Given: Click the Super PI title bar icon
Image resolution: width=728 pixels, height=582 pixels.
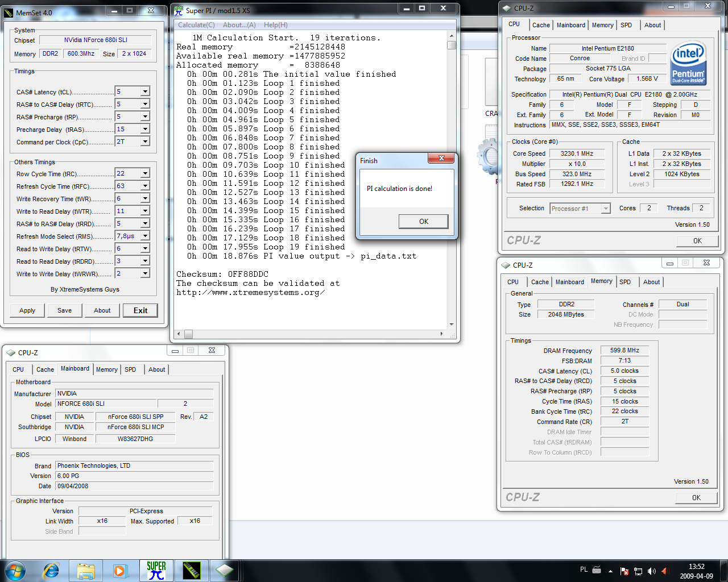Looking at the screenshot, I should pos(178,10).
